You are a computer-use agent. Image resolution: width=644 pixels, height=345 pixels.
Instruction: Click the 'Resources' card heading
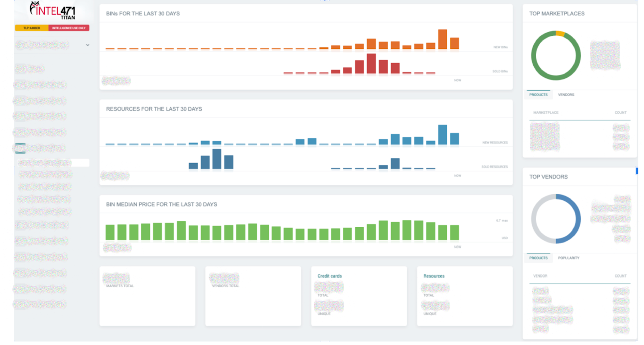[434, 276]
